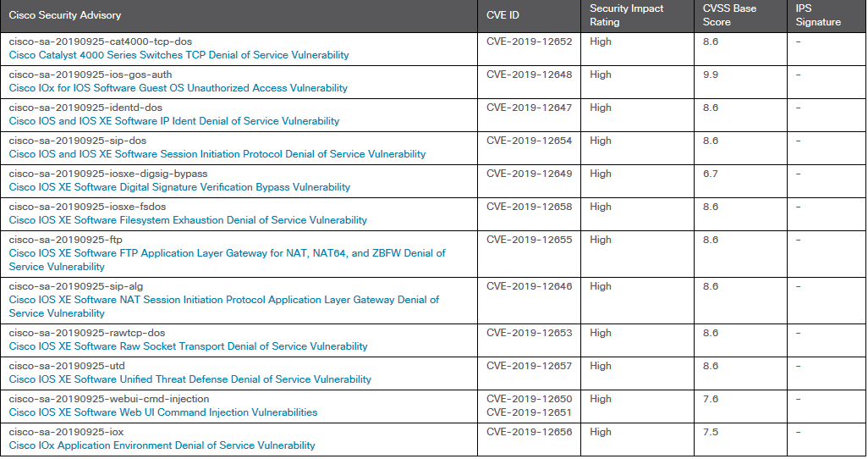Click IOS XE IP Ident Denial of Service link
This screenshot has width=868, height=459.
click(173, 121)
